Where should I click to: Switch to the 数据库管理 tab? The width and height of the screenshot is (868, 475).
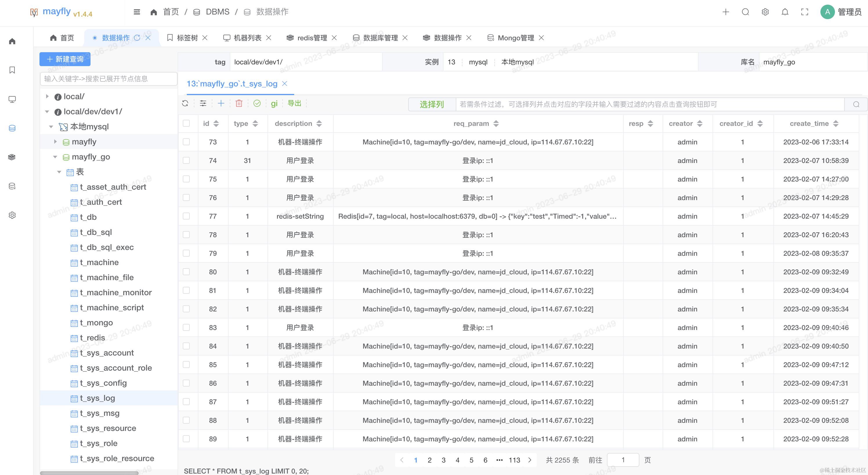[x=380, y=38]
